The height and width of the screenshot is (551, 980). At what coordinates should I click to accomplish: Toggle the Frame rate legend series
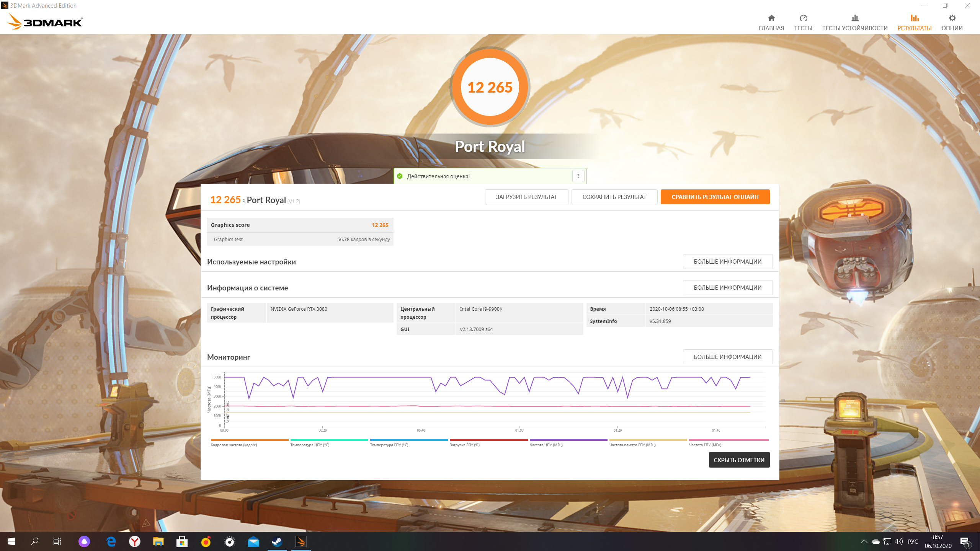click(x=234, y=445)
